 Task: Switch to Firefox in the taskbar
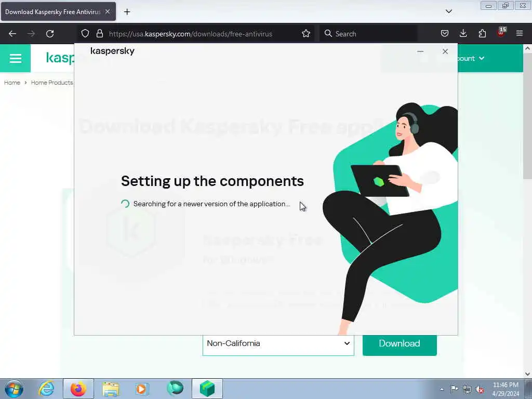coord(78,389)
